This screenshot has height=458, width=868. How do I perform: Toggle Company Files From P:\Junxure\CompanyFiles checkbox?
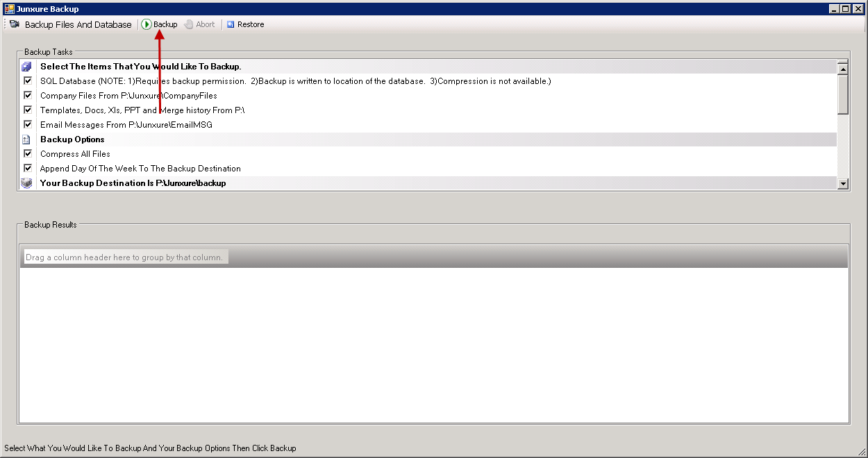click(28, 95)
